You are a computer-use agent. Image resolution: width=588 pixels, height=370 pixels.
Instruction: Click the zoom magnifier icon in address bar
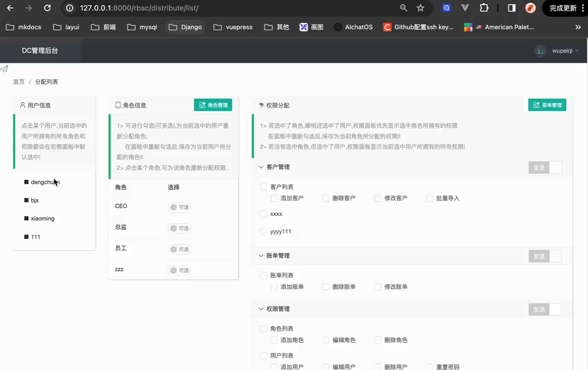(404, 8)
